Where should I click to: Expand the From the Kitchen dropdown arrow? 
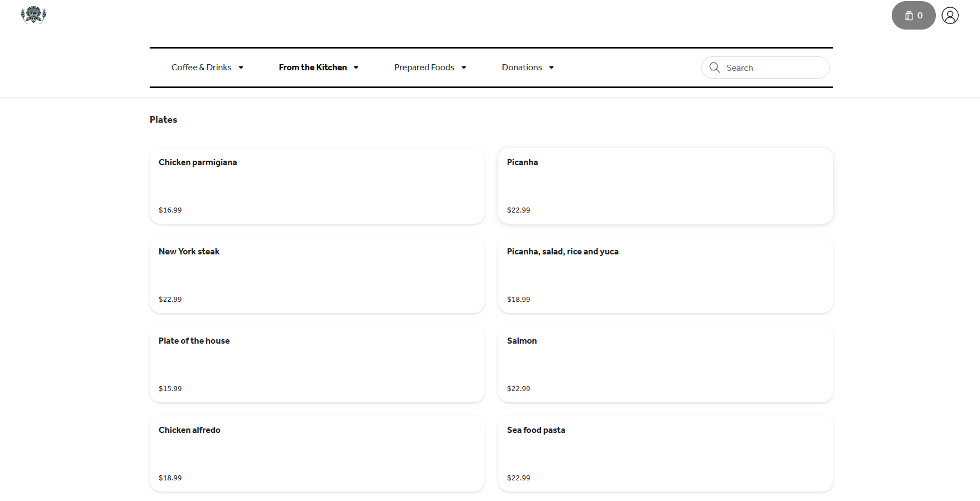tap(356, 68)
